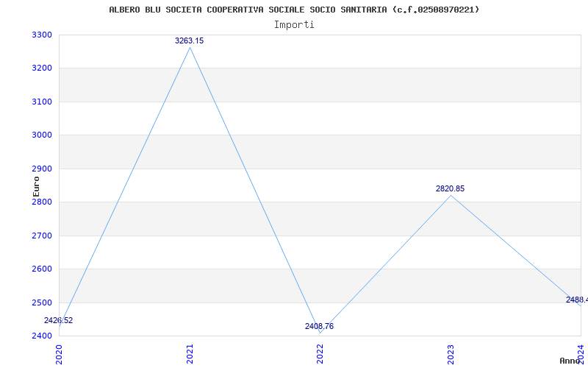
Task: Click the y-axis value 2700
Action: coord(42,236)
